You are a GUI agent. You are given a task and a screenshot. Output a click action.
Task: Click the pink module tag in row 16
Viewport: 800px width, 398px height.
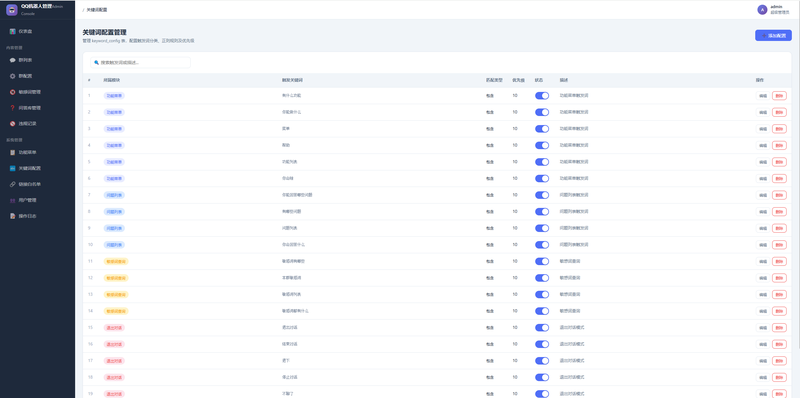114,344
